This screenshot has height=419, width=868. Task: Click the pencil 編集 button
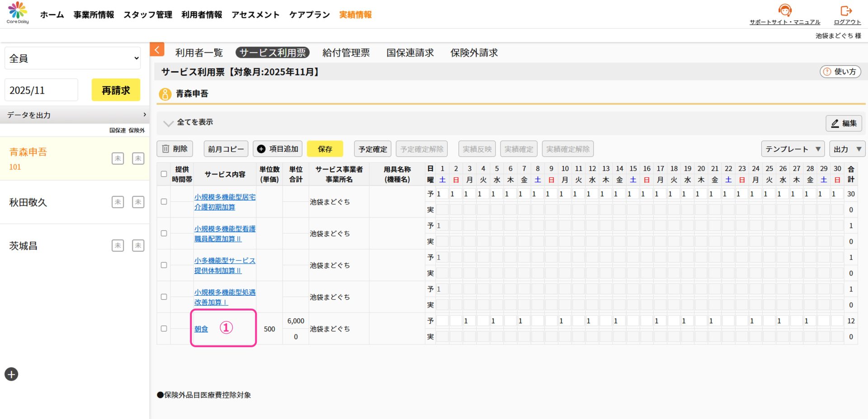[x=844, y=123]
